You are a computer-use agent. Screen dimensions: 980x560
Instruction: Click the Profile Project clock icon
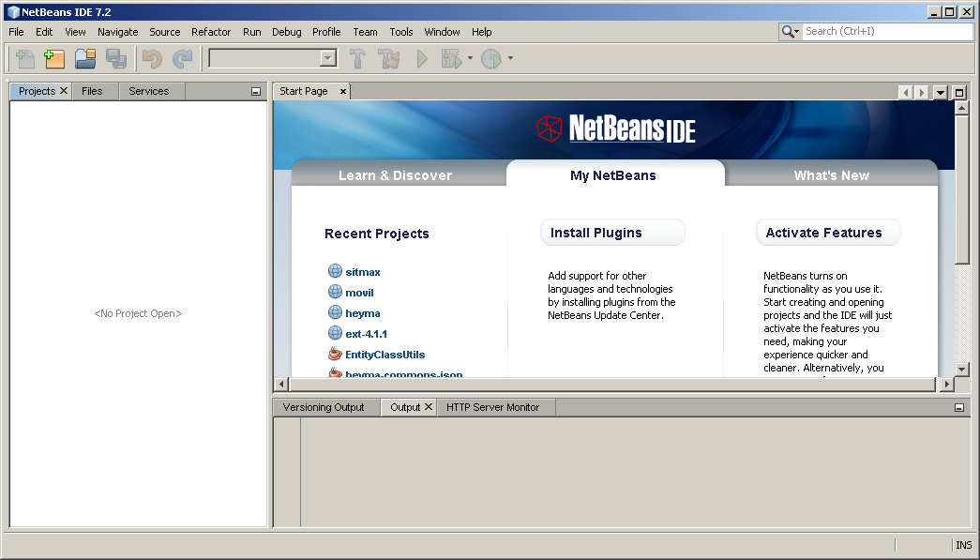(491, 59)
